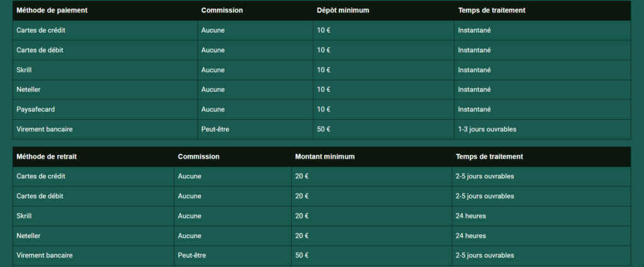This screenshot has height=267, width=644.
Task: Select "Virement bancaire" in the withdrawal table
Action: [x=45, y=256]
